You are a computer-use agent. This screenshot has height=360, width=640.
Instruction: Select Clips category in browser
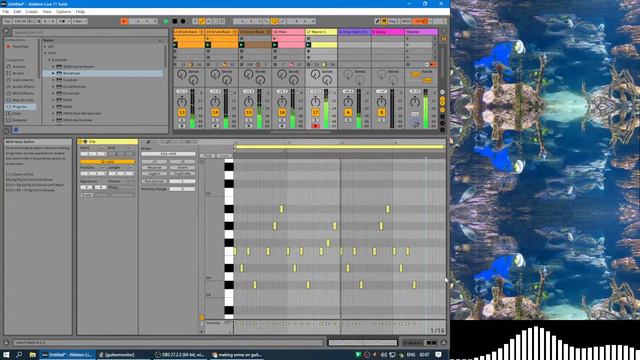[x=17, y=113]
